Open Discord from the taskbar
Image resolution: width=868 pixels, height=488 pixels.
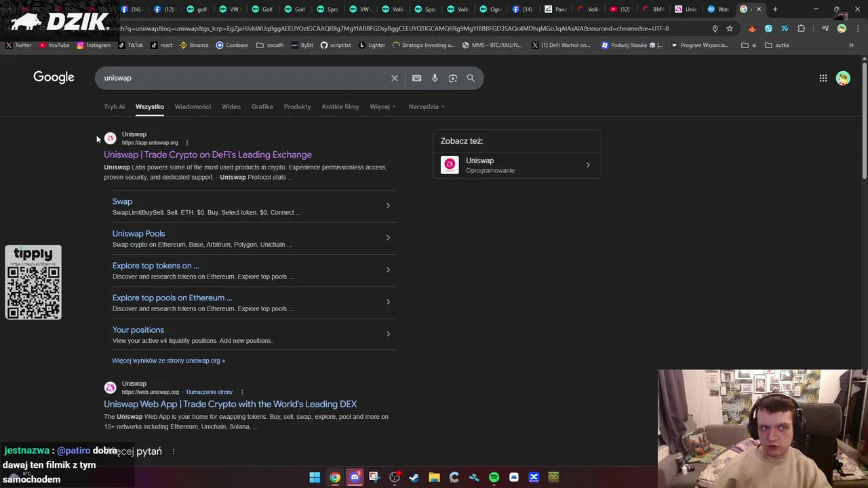355,477
